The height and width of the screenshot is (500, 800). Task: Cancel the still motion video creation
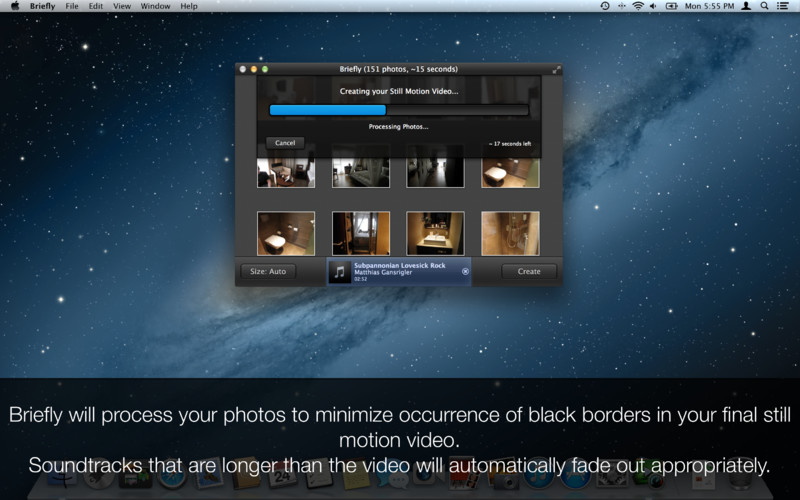tap(285, 143)
